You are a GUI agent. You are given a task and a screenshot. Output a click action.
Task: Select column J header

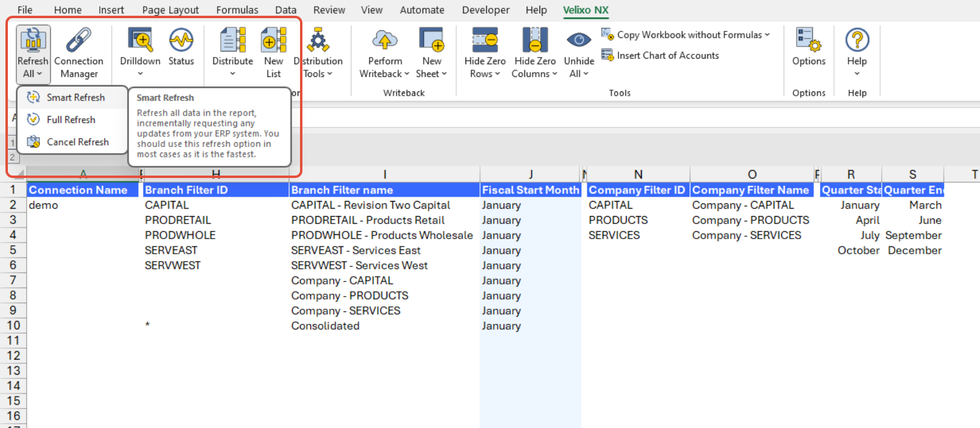click(x=530, y=174)
